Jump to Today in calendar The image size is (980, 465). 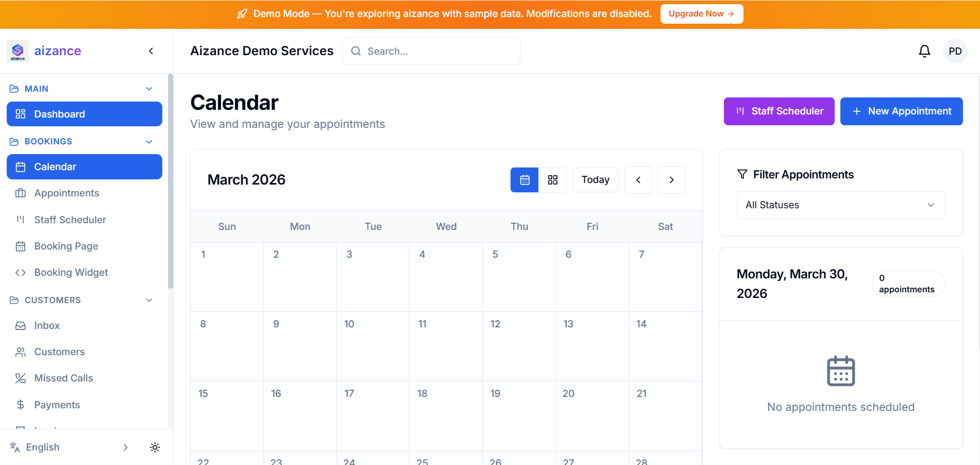[x=596, y=180]
